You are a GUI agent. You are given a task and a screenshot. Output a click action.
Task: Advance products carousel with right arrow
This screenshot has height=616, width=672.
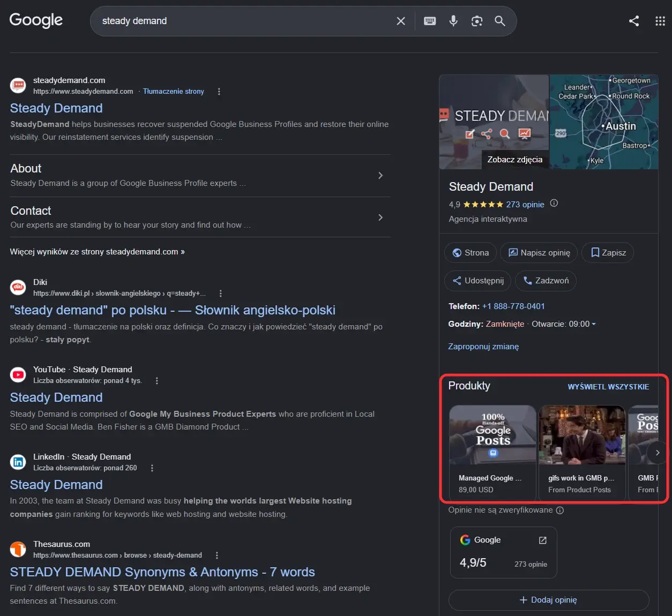pyautogui.click(x=658, y=453)
